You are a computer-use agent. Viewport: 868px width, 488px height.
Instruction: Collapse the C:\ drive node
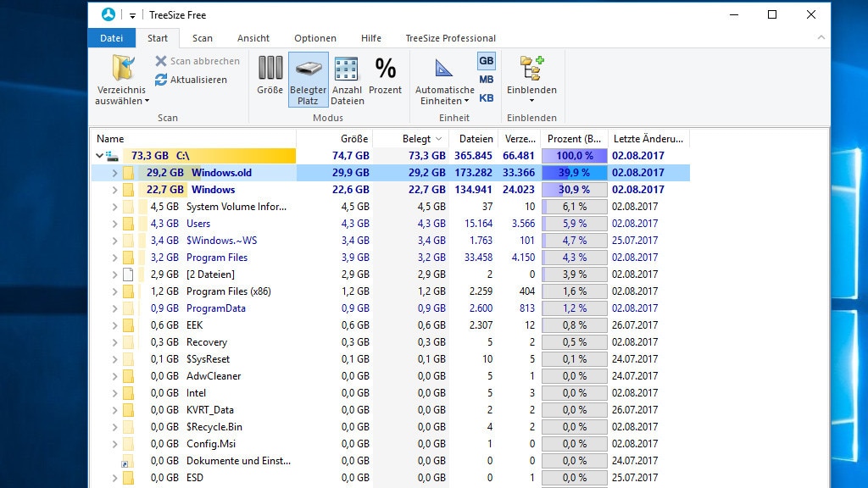click(99, 156)
